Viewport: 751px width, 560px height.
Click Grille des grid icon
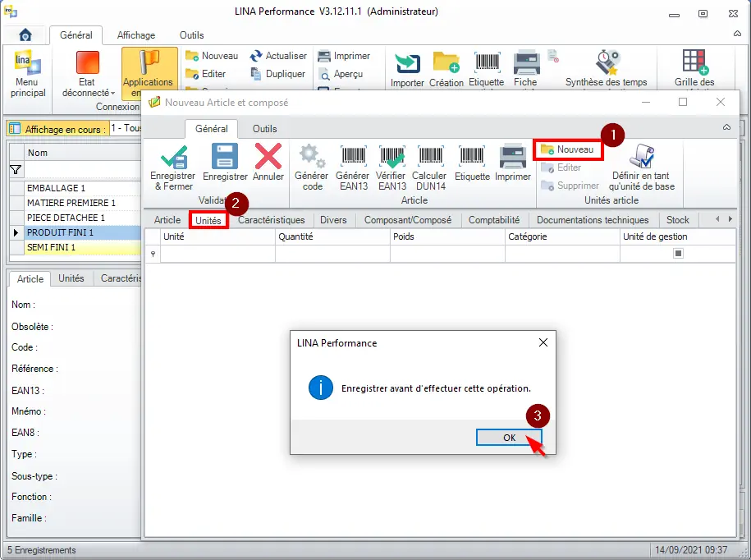pyautogui.click(x=695, y=62)
